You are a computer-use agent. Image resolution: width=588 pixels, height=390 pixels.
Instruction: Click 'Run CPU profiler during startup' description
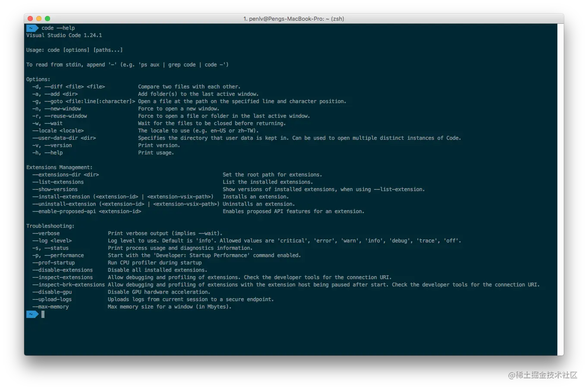point(155,263)
